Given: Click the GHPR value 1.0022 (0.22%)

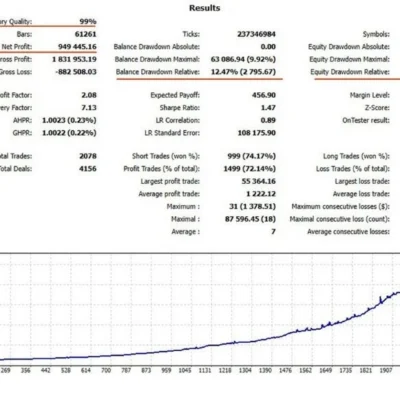Looking at the screenshot, I should point(69,133).
